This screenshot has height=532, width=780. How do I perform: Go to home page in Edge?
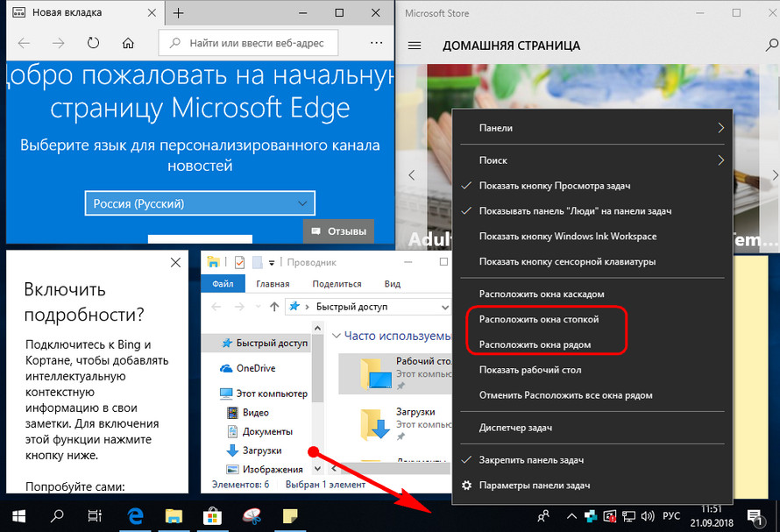point(128,43)
